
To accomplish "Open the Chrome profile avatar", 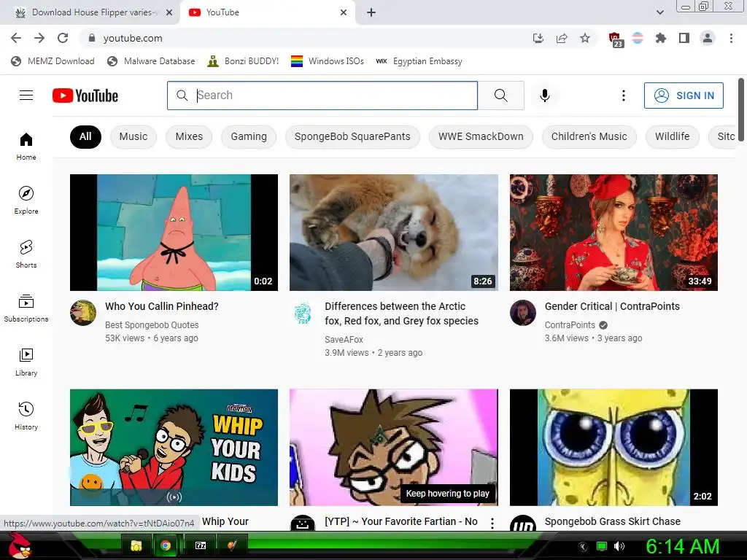I will click(x=708, y=38).
